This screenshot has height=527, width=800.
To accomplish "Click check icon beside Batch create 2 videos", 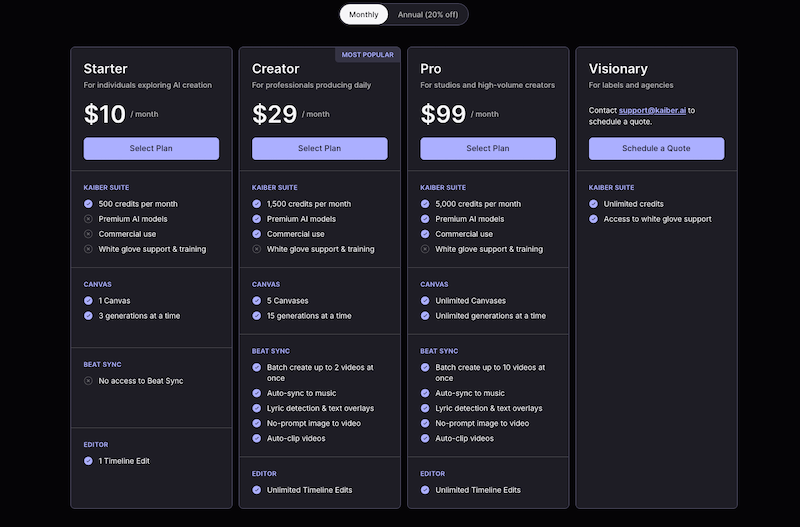I will point(257,367).
